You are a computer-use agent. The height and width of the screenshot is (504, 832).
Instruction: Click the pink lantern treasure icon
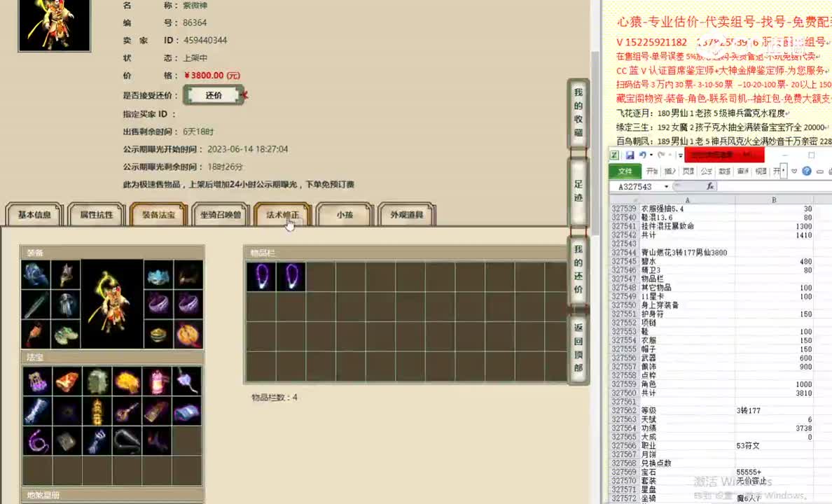point(157,381)
